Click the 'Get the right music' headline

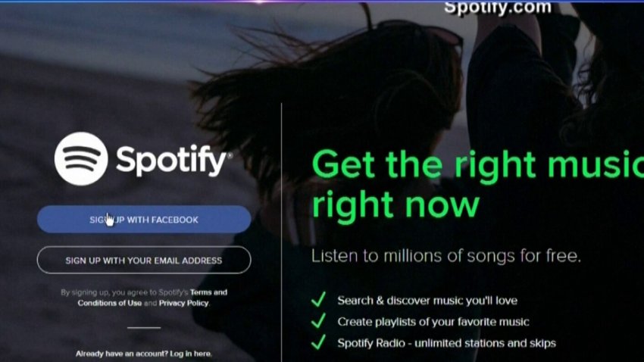click(477, 166)
